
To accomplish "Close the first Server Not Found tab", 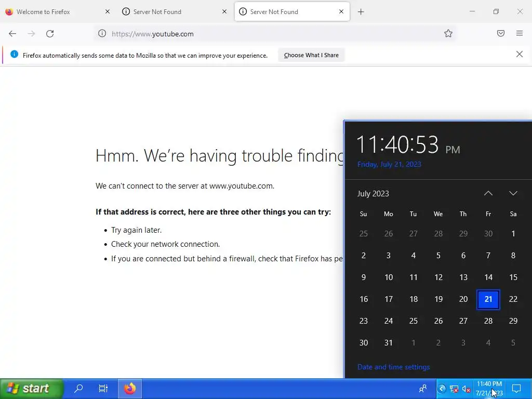I will pyautogui.click(x=224, y=11).
